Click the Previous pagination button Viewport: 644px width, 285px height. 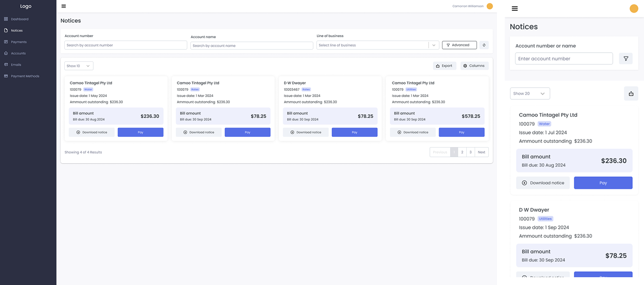pyautogui.click(x=440, y=152)
